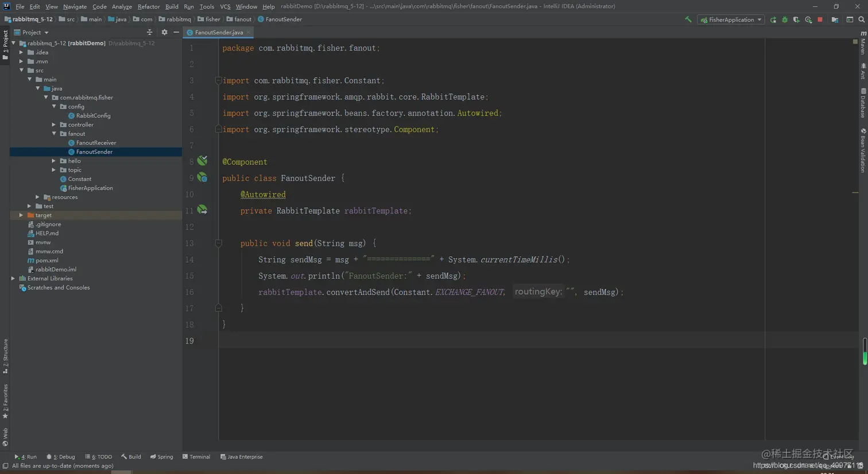Open the Web side tool window

pyautogui.click(x=5, y=437)
